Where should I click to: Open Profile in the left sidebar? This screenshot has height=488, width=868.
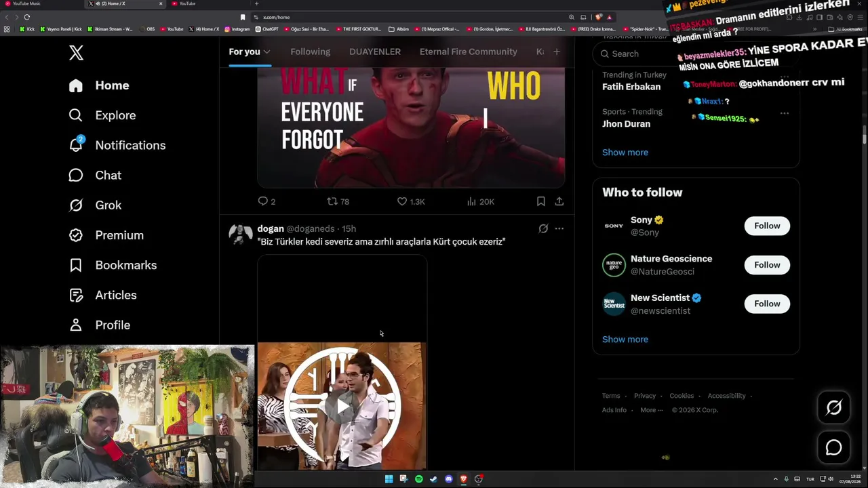pyautogui.click(x=100, y=325)
